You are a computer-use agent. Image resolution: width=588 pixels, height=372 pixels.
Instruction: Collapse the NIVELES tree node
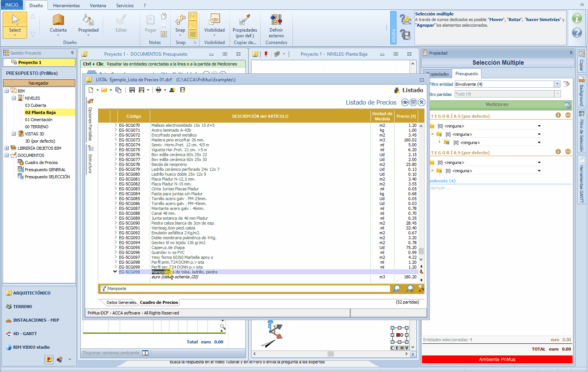point(14,98)
